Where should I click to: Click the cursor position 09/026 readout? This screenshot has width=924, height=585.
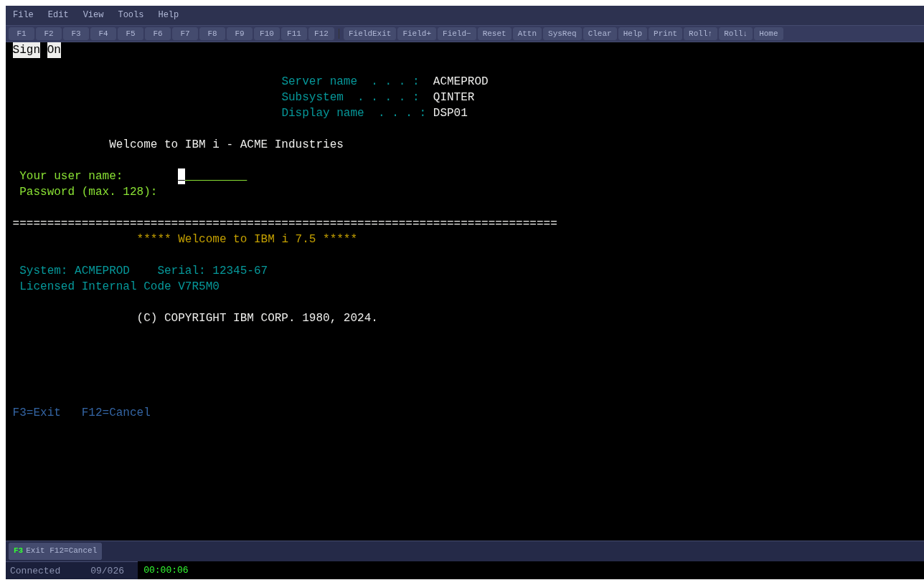click(107, 571)
